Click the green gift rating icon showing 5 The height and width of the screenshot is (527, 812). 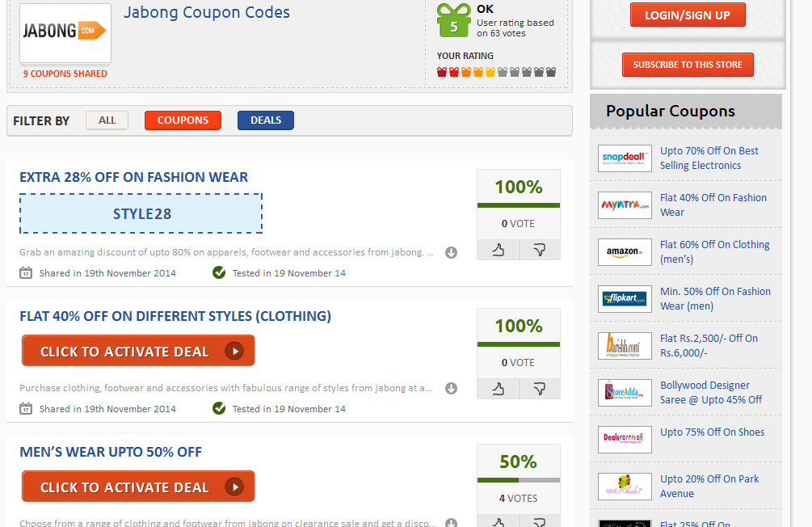click(453, 21)
